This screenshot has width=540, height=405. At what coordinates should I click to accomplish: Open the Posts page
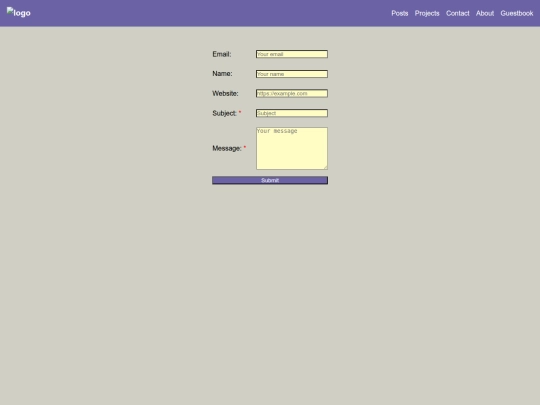point(399,13)
